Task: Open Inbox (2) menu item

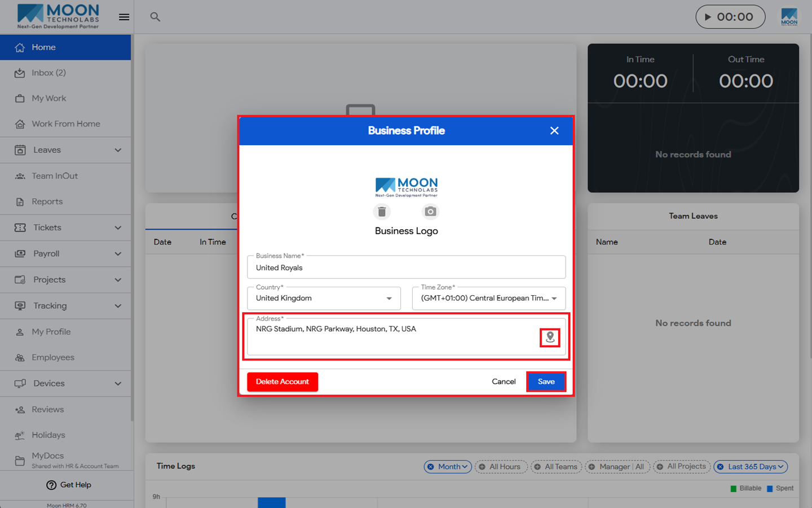Action: pyautogui.click(x=65, y=73)
